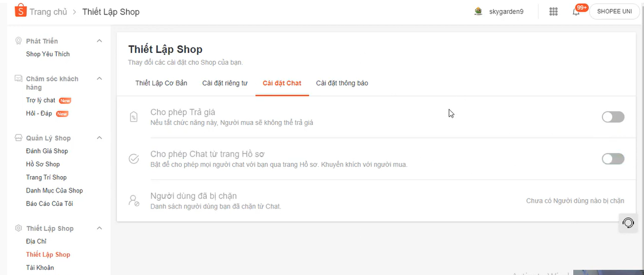Select the Cài đặt riêng tư tab
Viewport: 644px width, 275px height.
[225, 83]
